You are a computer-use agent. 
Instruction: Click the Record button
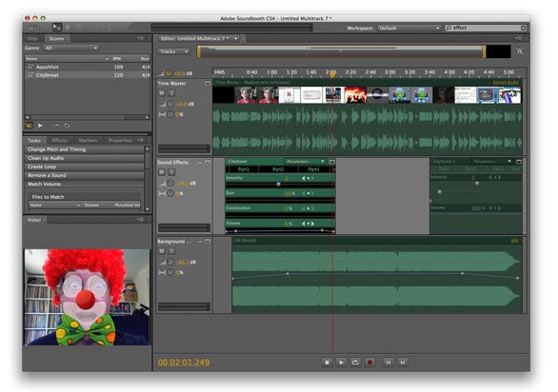tap(369, 363)
